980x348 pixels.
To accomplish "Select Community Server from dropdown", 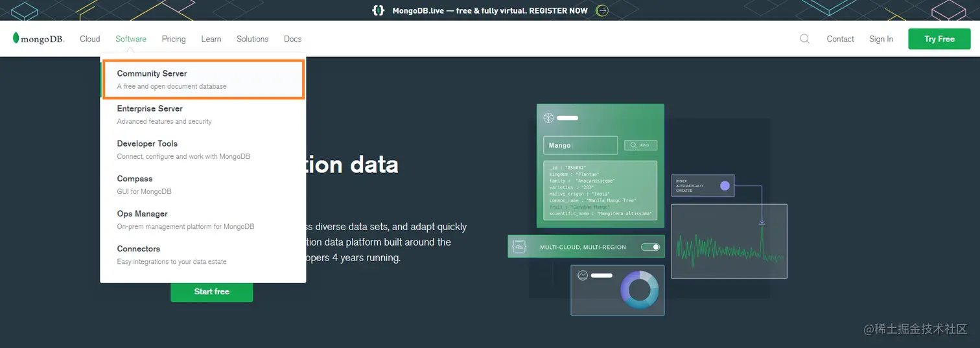I will coord(203,79).
